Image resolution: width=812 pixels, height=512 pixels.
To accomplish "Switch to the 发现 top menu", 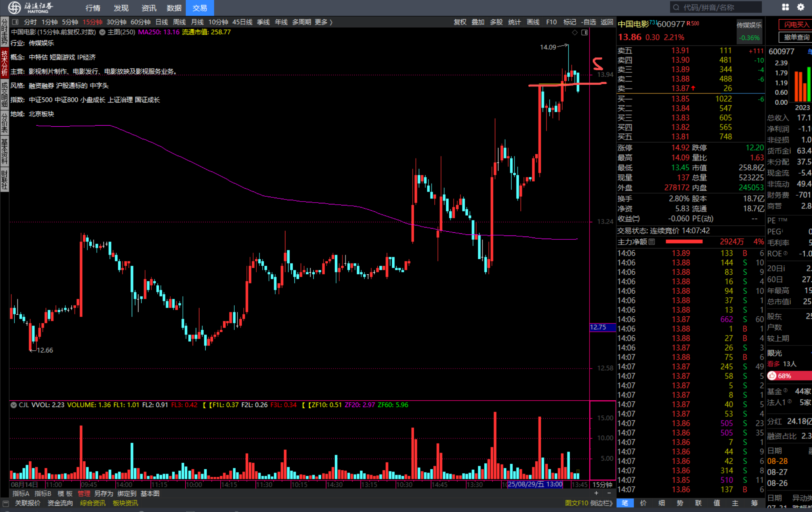I will (121, 8).
